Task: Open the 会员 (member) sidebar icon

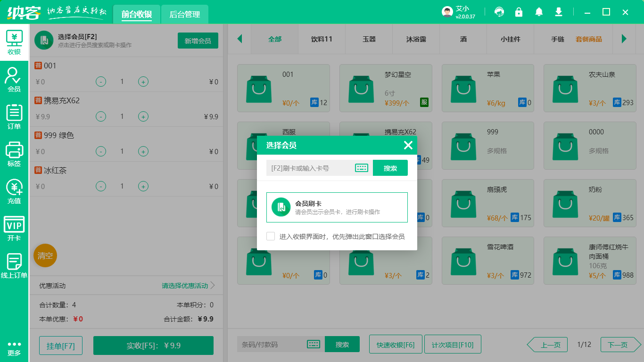Action: [14, 79]
